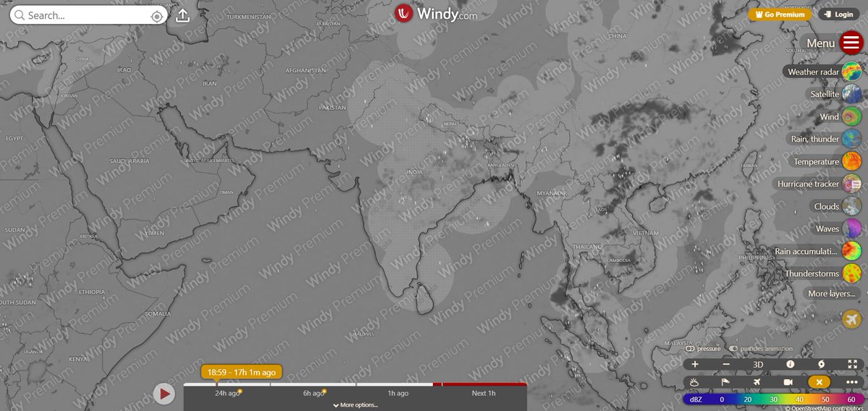The image size is (868, 411).
Task: Select the Rain accumulation layer icon
Action: [x=851, y=251]
